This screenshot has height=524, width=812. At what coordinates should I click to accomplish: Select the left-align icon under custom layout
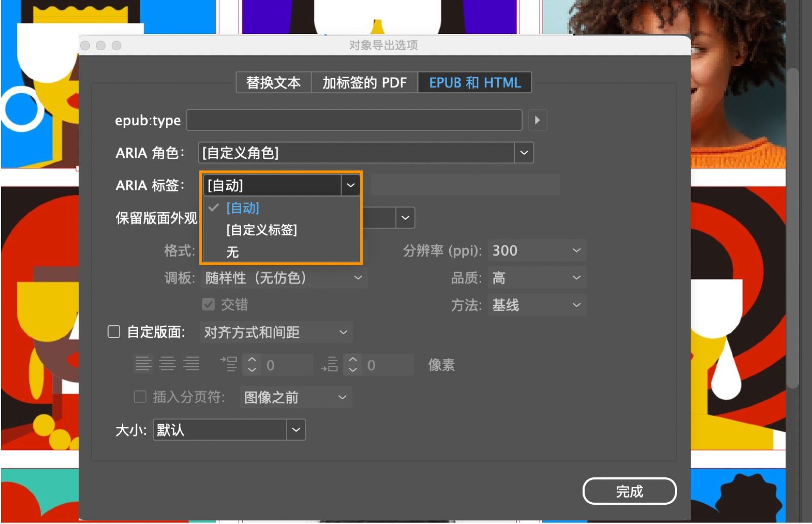click(143, 364)
